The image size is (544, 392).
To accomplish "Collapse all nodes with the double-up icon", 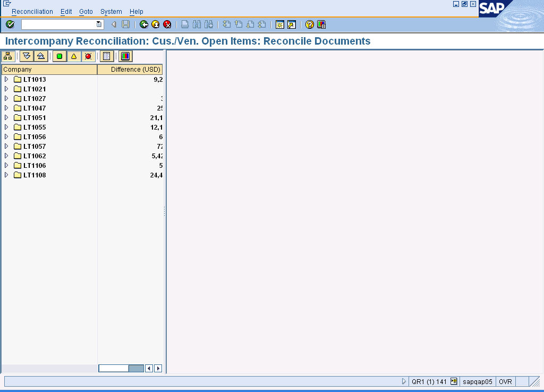I will click(x=40, y=56).
